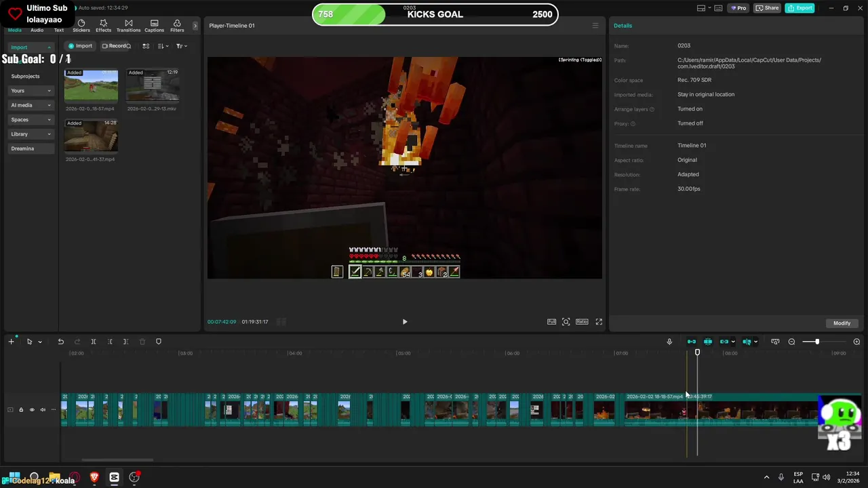This screenshot has height=488, width=868.
Task: Select Subprojects in the sidebar
Action: pyautogui.click(x=25, y=76)
